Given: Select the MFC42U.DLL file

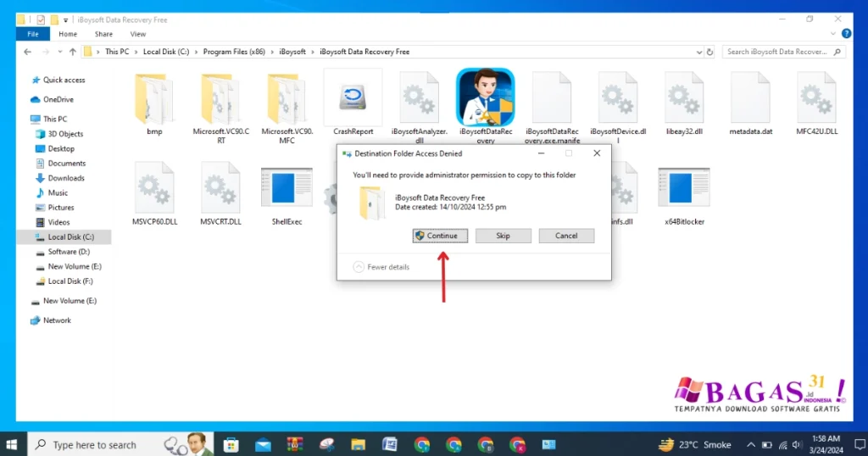Looking at the screenshot, I should pos(816,98).
